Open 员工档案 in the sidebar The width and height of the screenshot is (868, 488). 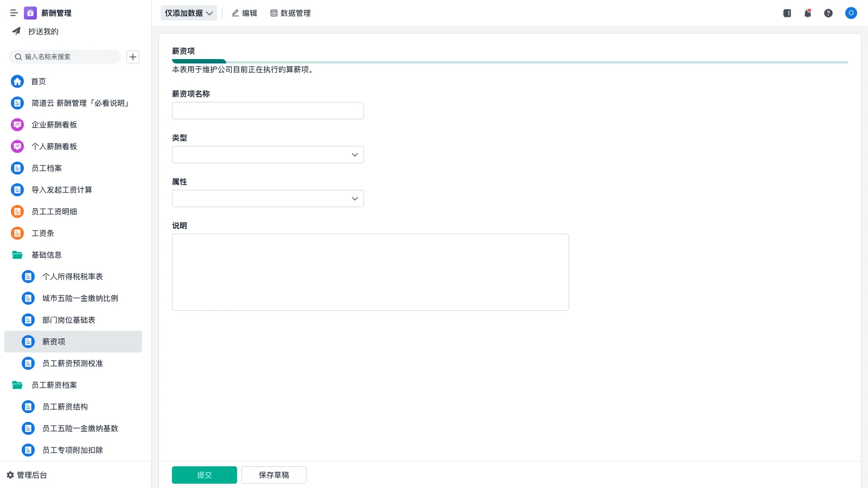(73, 168)
